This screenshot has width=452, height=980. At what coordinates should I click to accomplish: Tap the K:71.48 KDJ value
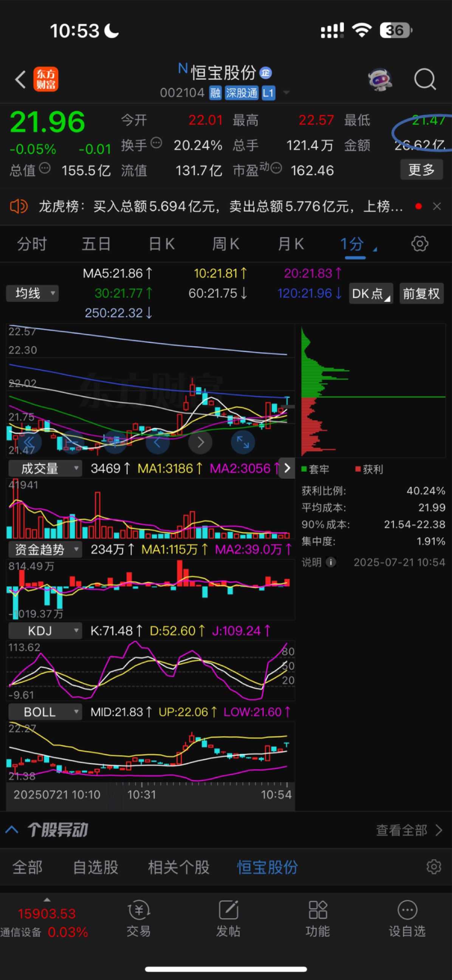tap(116, 631)
